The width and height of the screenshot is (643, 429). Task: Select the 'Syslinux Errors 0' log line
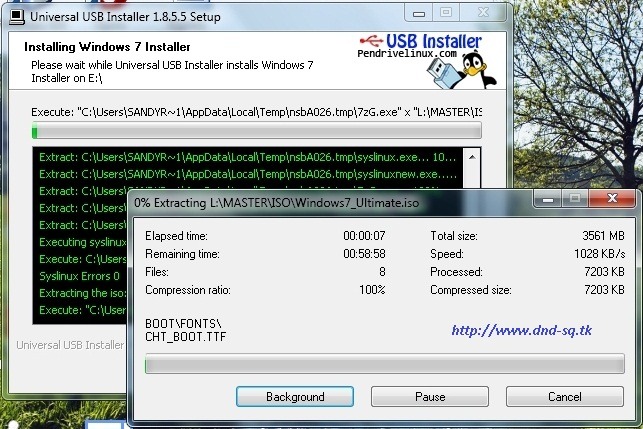(x=79, y=276)
